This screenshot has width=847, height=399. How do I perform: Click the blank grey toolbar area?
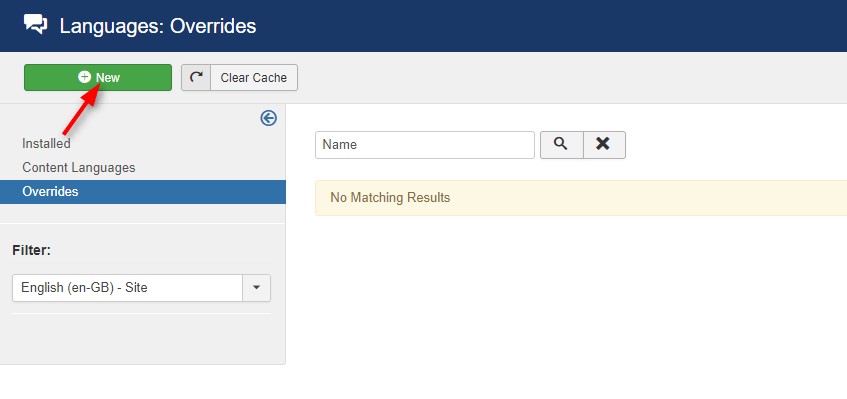click(567, 78)
